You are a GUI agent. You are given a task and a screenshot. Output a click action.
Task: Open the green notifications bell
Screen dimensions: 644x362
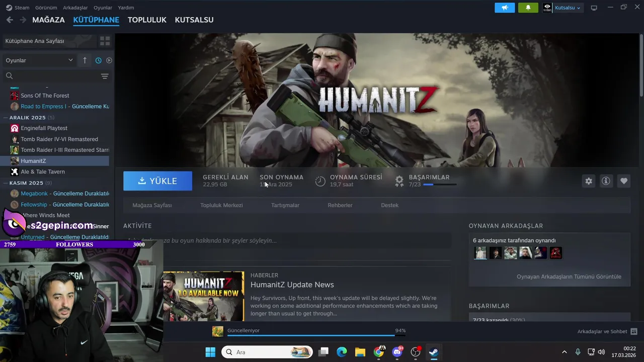point(528,8)
